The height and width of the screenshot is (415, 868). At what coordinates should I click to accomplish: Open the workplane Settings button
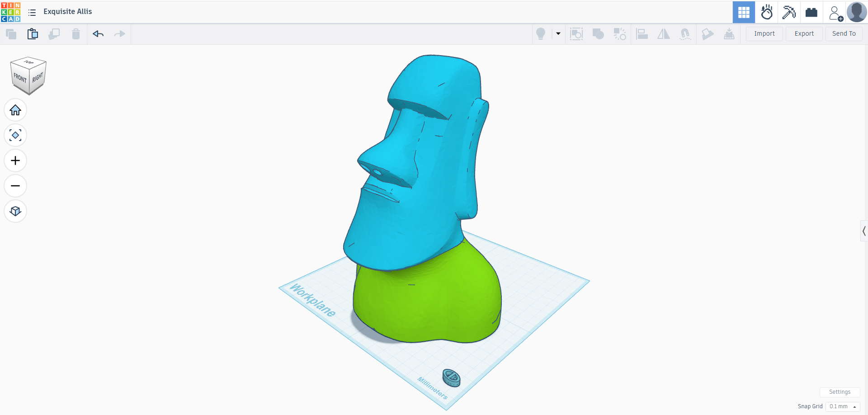(x=840, y=392)
